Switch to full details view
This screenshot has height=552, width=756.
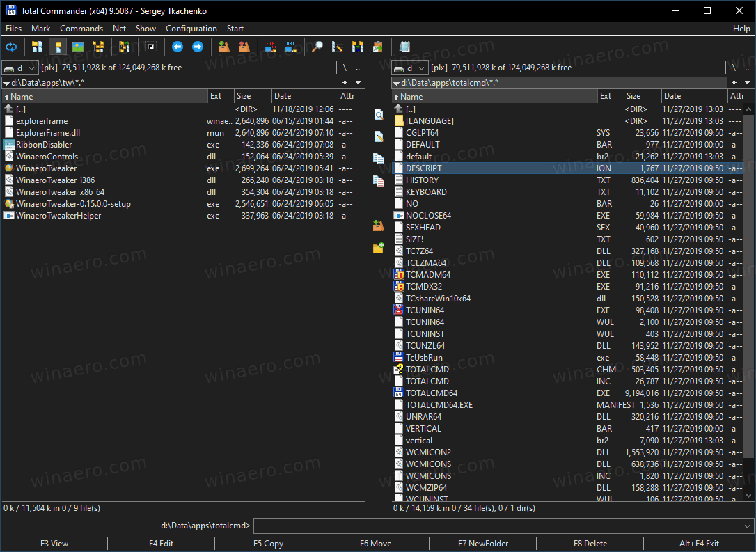coord(58,47)
